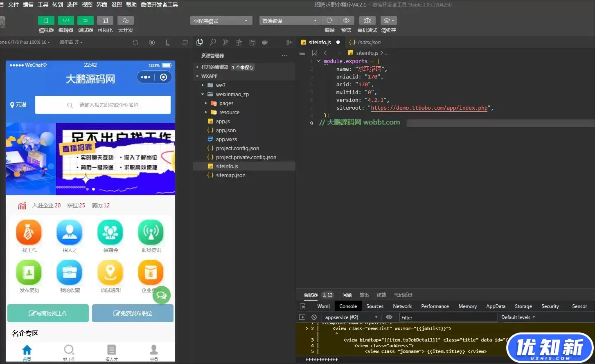Open 真机调试 real device debugging
The height and width of the screenshot is (364, 595).
(x=367, y=20)
